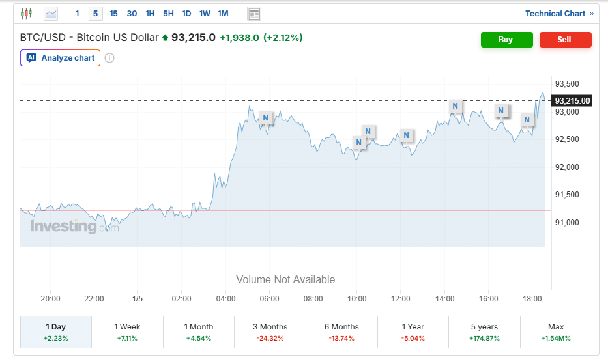Select the 1H chart interval
The height and width of the screenshot is (364, 608).
click(150, 14)
